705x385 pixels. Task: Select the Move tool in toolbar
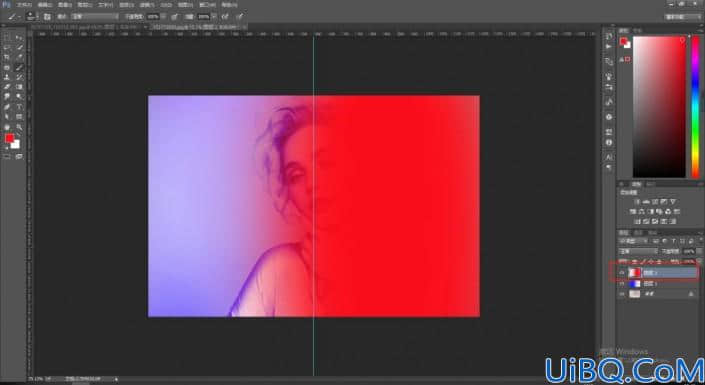(x=18, y=38)
